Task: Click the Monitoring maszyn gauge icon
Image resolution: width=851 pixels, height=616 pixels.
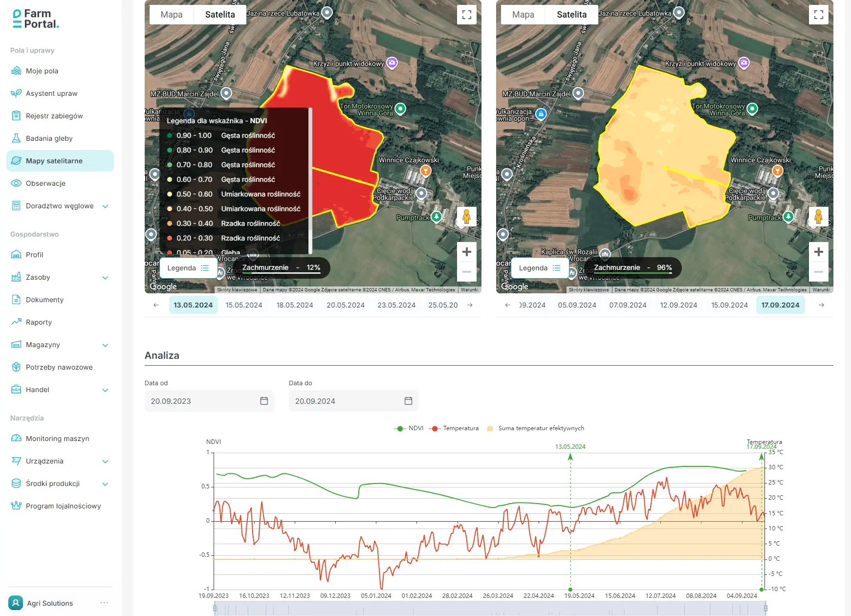Action: (16, 439)
